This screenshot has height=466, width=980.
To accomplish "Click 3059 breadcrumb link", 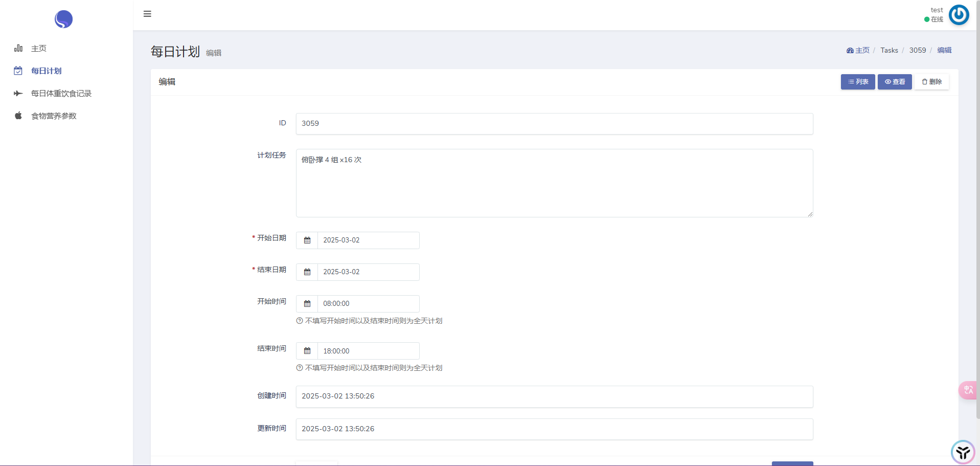I will (x=918, y=50).
